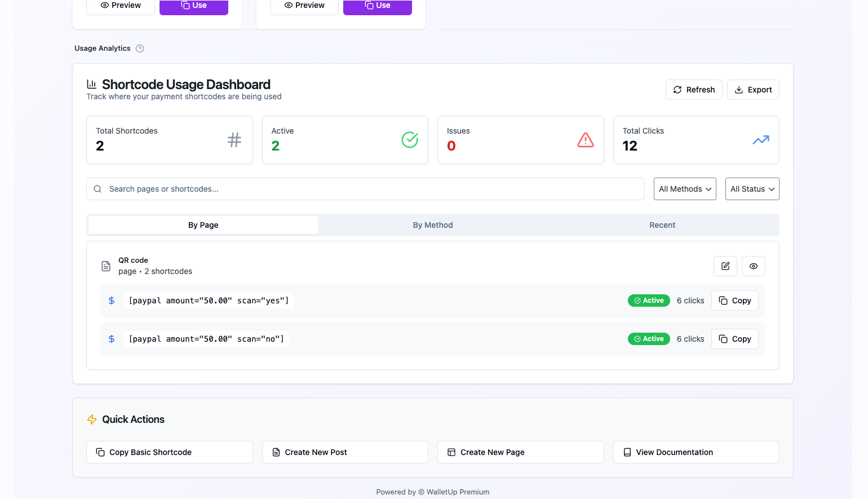This screenshot has width=868, height=499.
Task: Copy the scan="no" paypal shortcode
Action: pos(734,338)
